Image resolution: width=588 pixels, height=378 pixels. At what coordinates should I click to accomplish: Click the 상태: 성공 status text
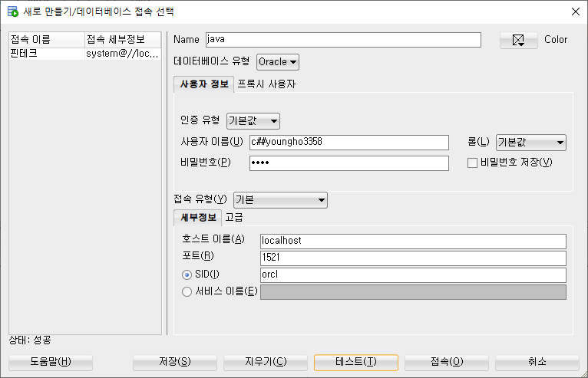pos(30,340)
